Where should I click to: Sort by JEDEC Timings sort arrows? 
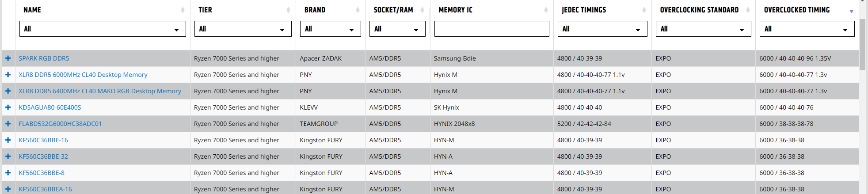pos(644,10)
